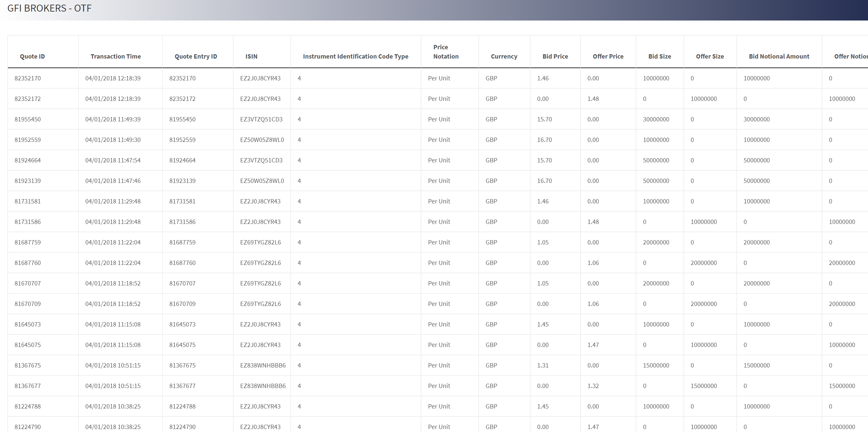Select Quote ID cell 81731581
Screen dimensions: 868x432
[28, 201]
